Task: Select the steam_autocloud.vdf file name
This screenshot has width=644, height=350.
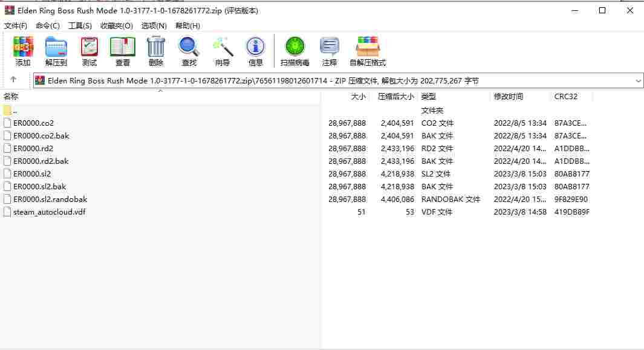Action: (x=50, y=212)
